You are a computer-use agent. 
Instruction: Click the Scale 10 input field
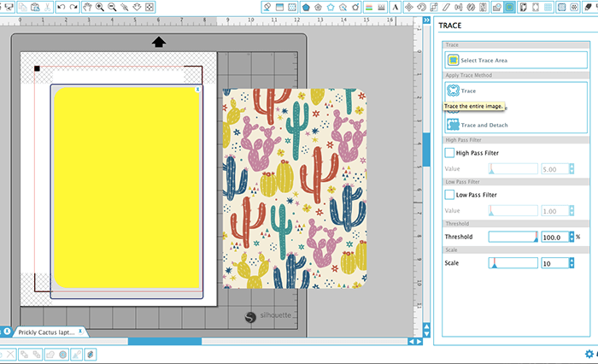coord(555,263)
